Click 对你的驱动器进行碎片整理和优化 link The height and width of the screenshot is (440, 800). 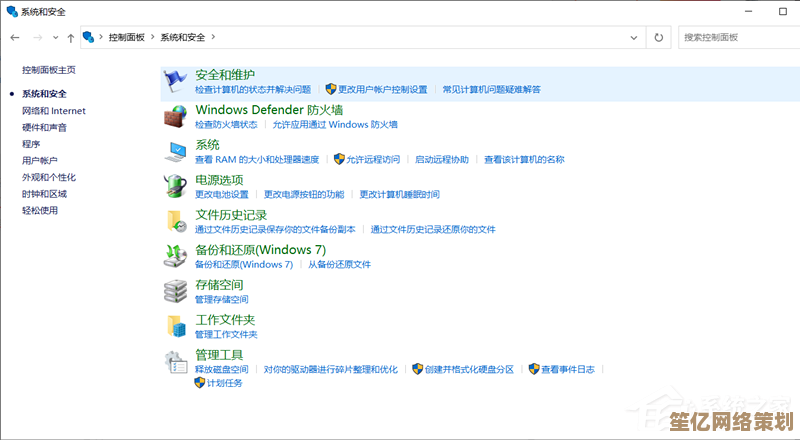tap(331, 370)
